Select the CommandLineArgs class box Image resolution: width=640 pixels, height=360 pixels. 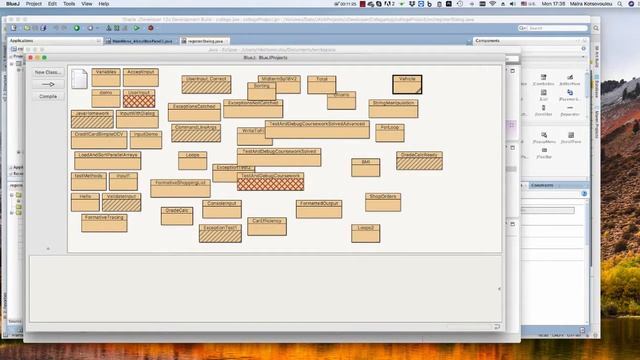coord(196,133)
